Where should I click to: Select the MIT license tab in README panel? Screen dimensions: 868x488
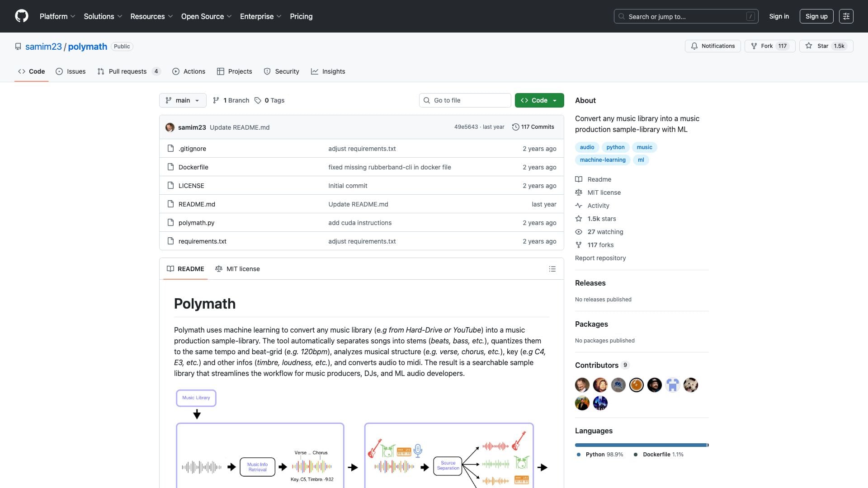pyautogui.click(x=237, y=269)
